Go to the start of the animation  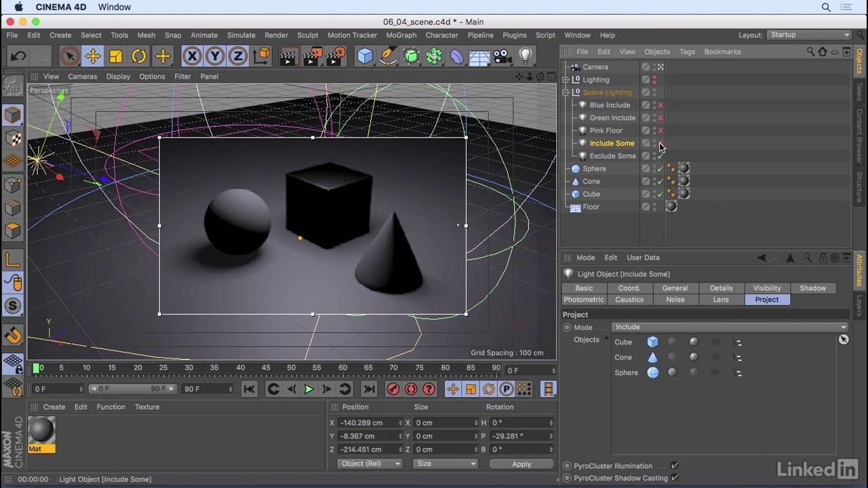click(249, 389)
